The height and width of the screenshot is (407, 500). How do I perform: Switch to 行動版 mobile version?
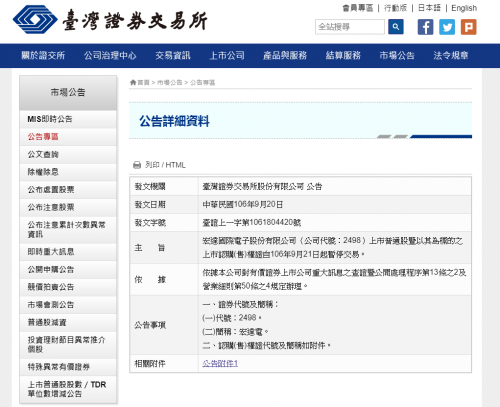coord(395,8)
